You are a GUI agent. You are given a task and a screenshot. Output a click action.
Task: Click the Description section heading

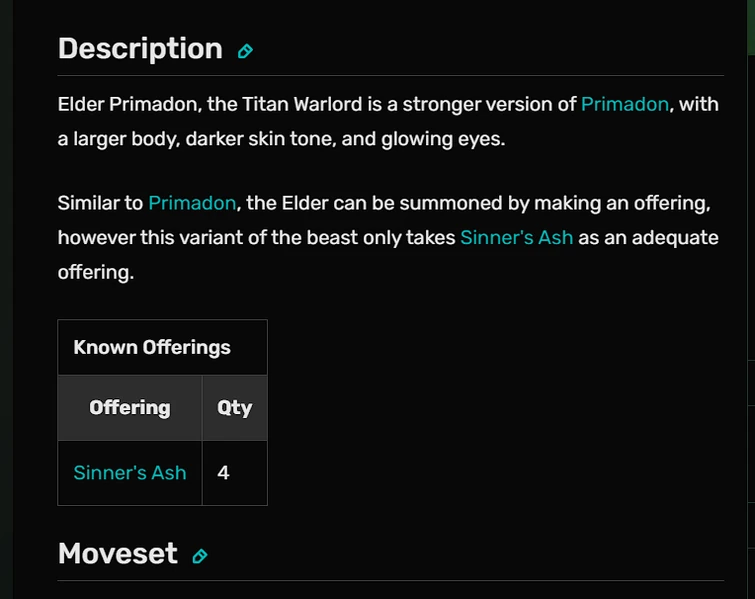140,49
